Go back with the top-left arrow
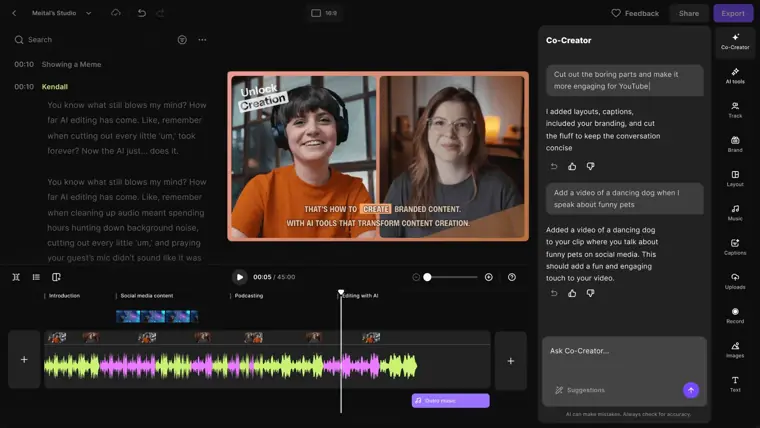Viewport: 760px width, 428px height. point(14,13)
